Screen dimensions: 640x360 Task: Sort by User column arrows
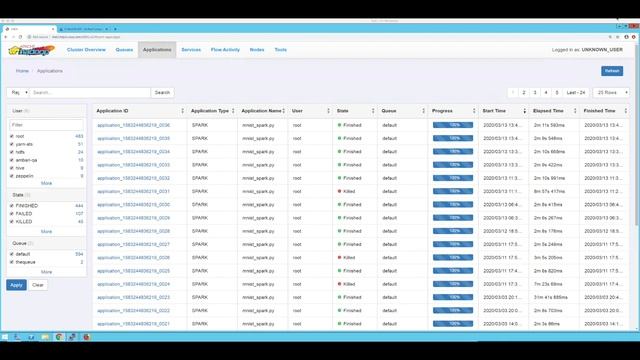(328, 111)
